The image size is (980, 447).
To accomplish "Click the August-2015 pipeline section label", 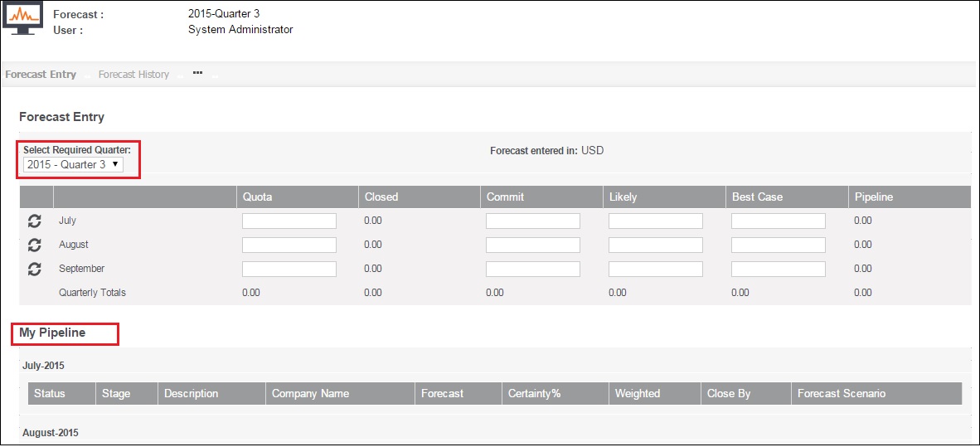I will pyautogui.click(x=51, y=433).
